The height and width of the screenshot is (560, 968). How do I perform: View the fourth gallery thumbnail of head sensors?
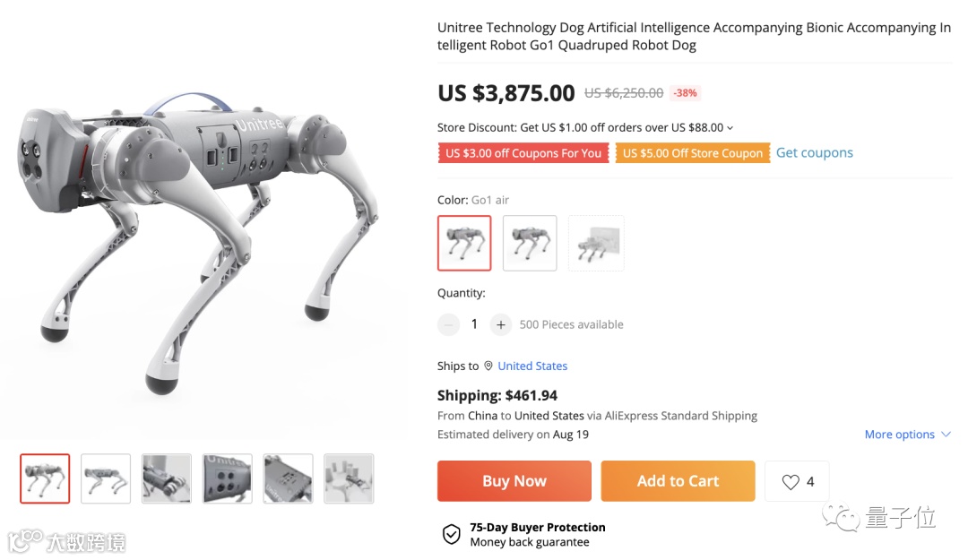227,478
